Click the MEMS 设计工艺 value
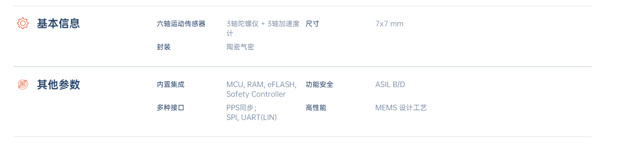 401,108
